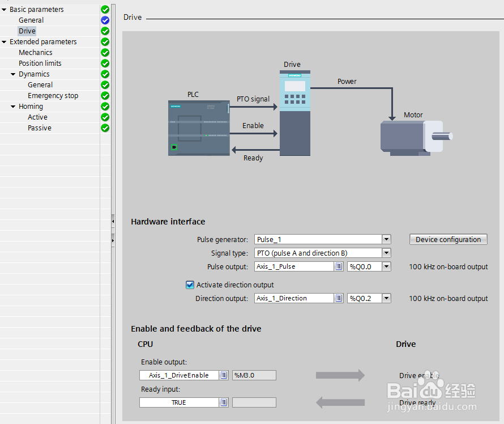Uncheck Activate direction output
This screenshot has width=504, height=424.
pyautogui.click(x=190, y=285)
